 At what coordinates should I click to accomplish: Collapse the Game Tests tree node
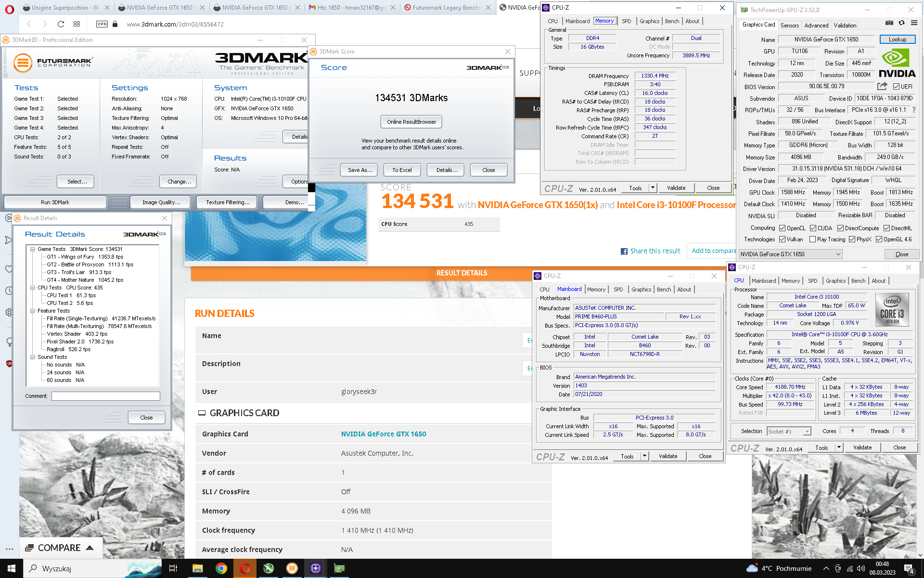click(33, 250)
